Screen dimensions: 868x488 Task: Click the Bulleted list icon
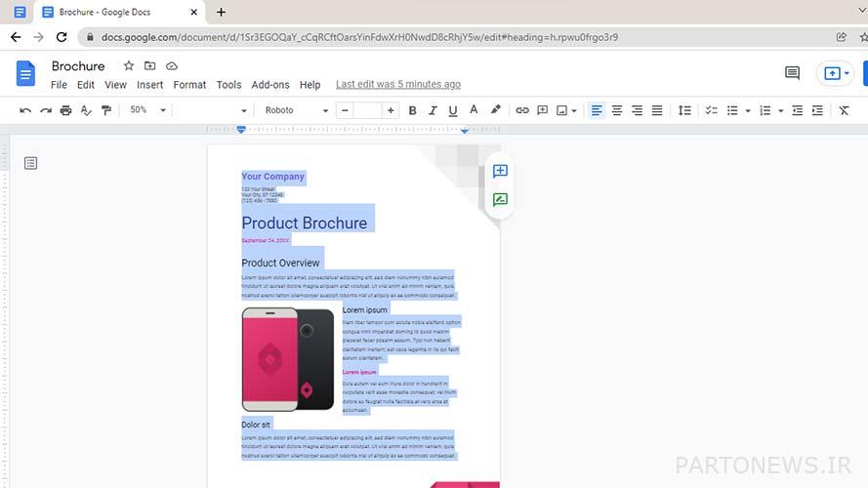pyautogui.click(x=732, y=110)
